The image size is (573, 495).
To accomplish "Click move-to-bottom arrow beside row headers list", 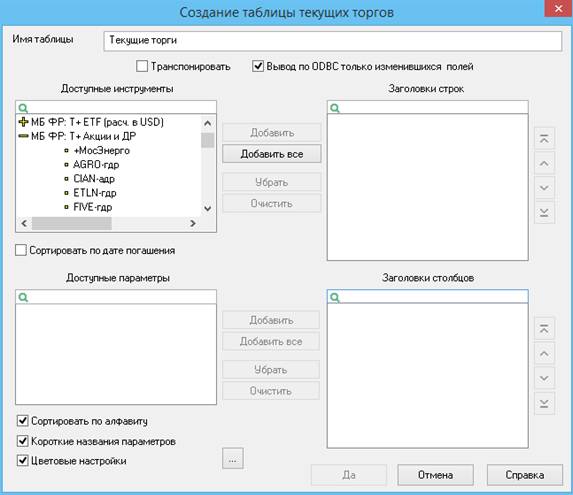I will tap(544, 213).
